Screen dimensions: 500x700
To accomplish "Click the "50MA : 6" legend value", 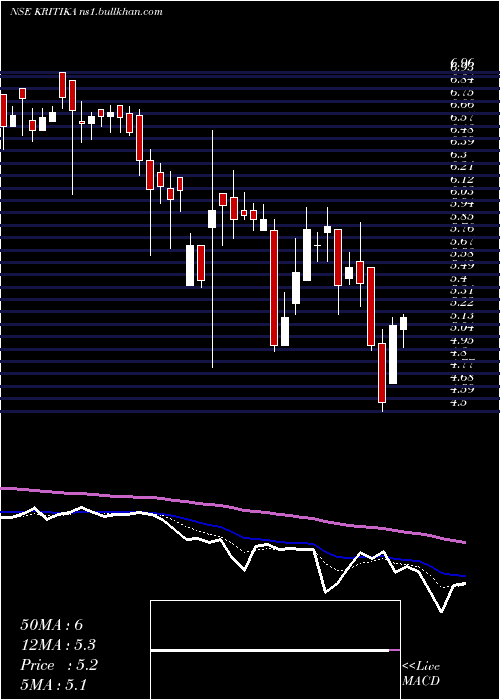I will click(x=52, y=625).
